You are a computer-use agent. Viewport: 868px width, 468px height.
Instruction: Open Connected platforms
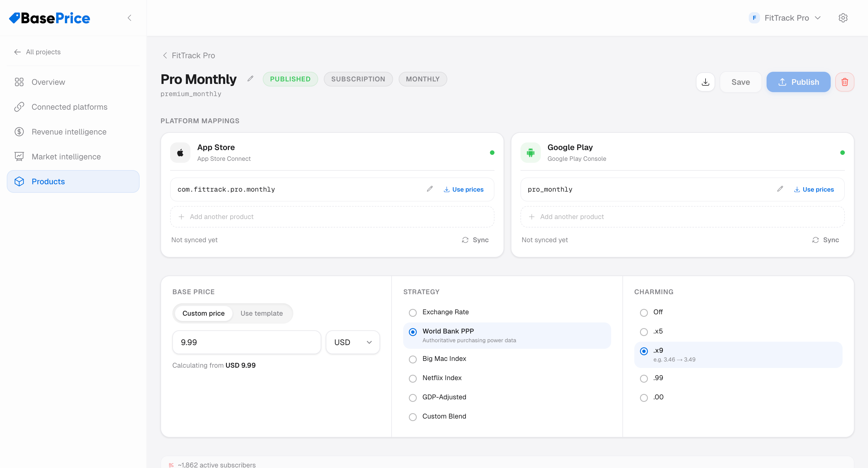(x=73, y=107)
